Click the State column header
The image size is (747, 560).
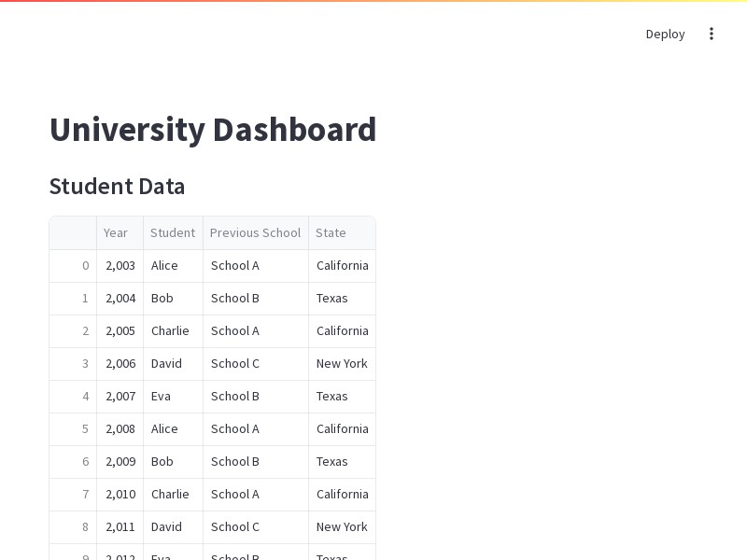tap(342, 232)
